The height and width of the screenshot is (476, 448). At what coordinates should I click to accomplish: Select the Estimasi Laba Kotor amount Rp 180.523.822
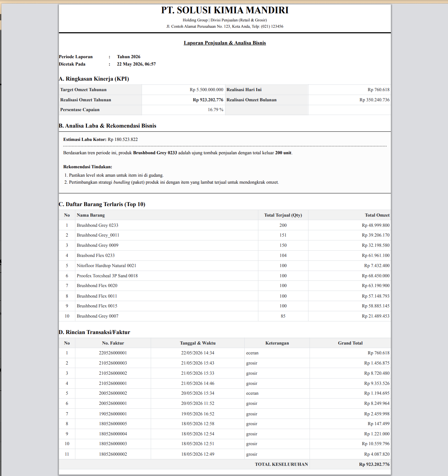click(x=123, y=140)
